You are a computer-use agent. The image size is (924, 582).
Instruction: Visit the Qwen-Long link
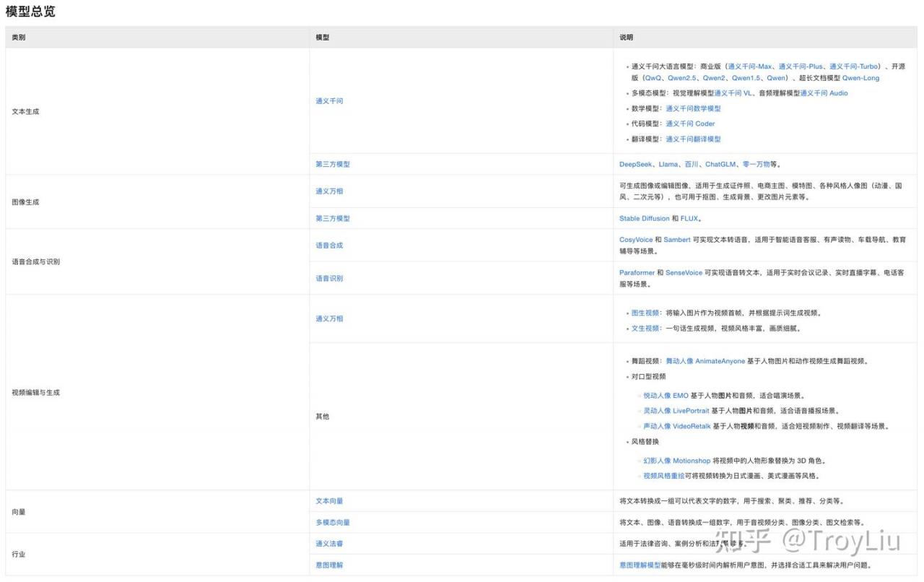860,78
